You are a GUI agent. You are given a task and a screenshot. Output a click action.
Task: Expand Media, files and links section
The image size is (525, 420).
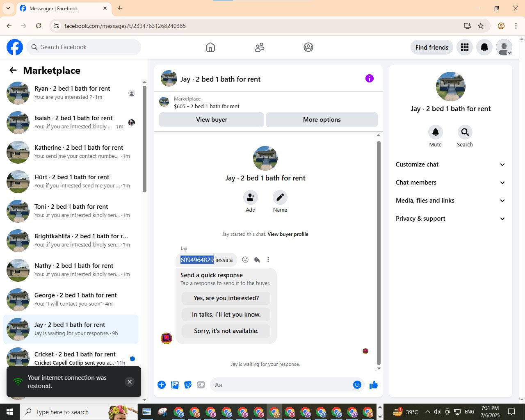click(450, 201)
